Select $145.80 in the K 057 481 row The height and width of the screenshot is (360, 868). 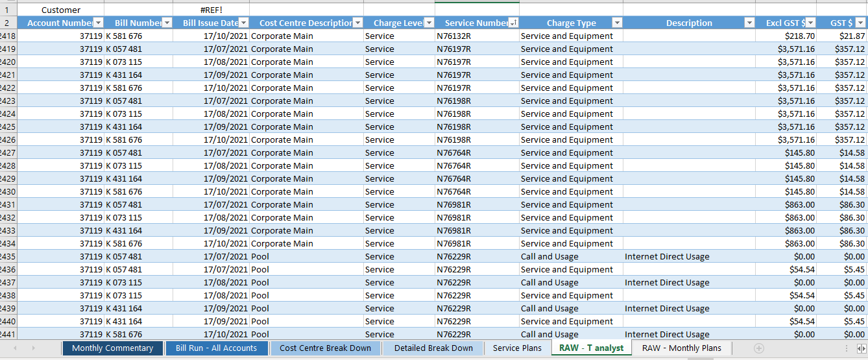pyautogui.click(x=786, y=153)
